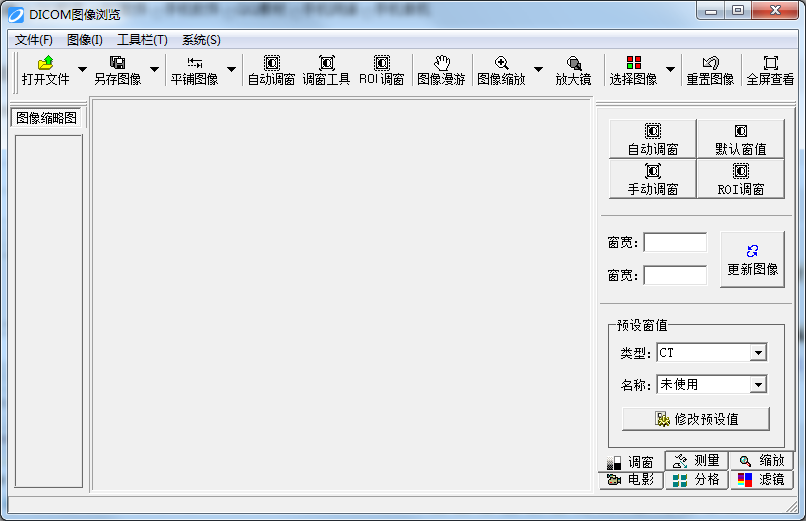Click the 重置图像 (Reset Image) toolbar icon

point(710,70)
